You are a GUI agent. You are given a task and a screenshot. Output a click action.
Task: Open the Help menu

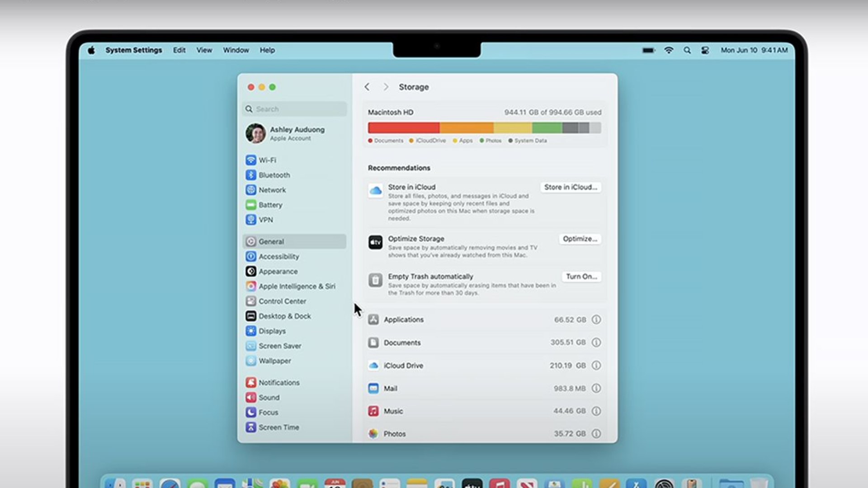tap(267, 50)
